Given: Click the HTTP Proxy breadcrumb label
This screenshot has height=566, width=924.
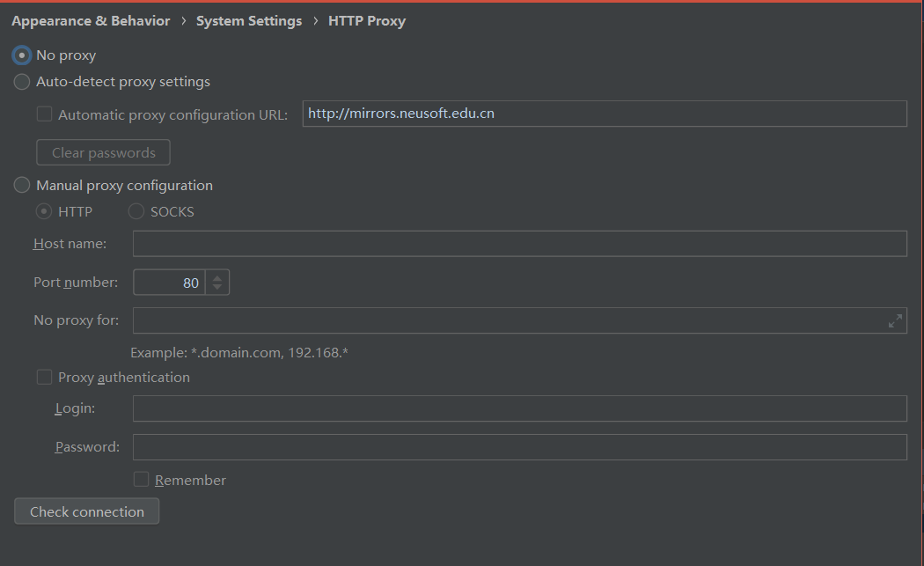Looking at the screenshot, I should (x=367, y=20).
